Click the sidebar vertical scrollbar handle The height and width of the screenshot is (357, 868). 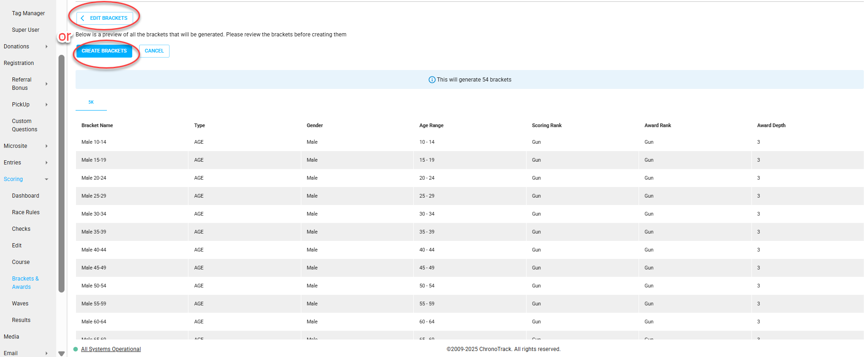pyautogui.click(x=62, y=174)
